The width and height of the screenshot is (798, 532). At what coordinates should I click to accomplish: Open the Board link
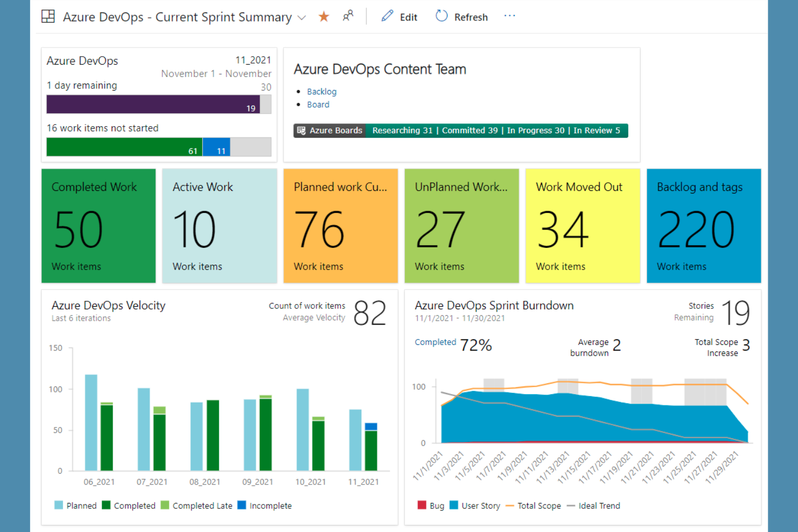point(318,105)
